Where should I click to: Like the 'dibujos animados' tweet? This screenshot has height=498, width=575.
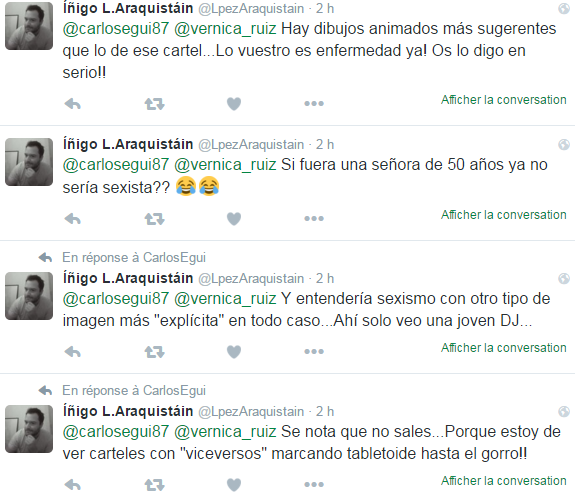[234, 104]
